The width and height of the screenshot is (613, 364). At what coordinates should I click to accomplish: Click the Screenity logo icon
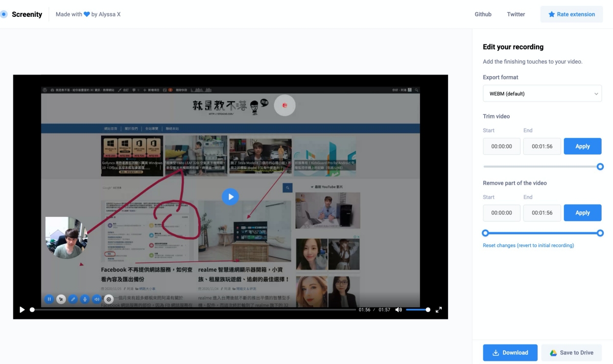click(4, 14)
